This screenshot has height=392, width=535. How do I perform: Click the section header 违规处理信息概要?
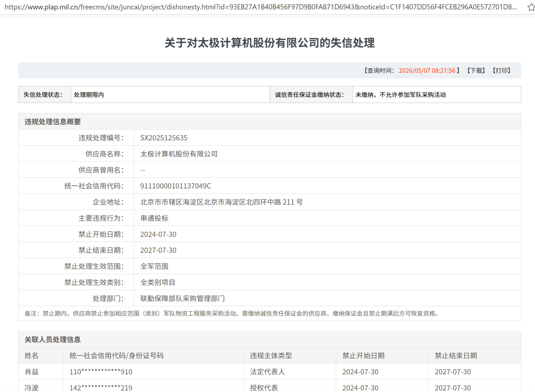pyautogui.click(x=53, y=122)
